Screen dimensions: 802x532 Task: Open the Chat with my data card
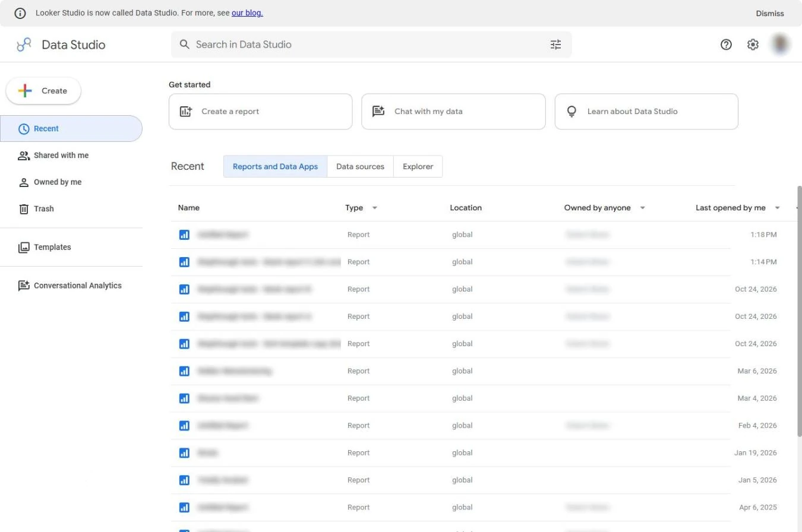(x=453, y=111)
